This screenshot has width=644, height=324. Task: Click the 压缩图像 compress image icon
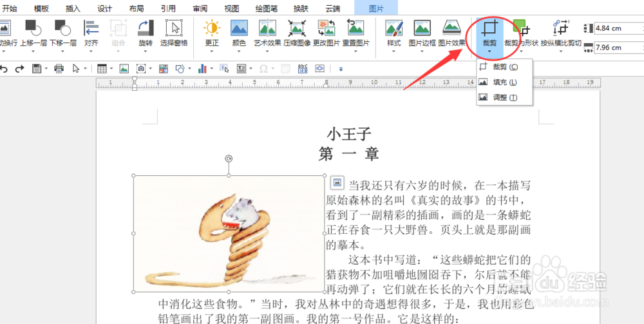point(296,28)
